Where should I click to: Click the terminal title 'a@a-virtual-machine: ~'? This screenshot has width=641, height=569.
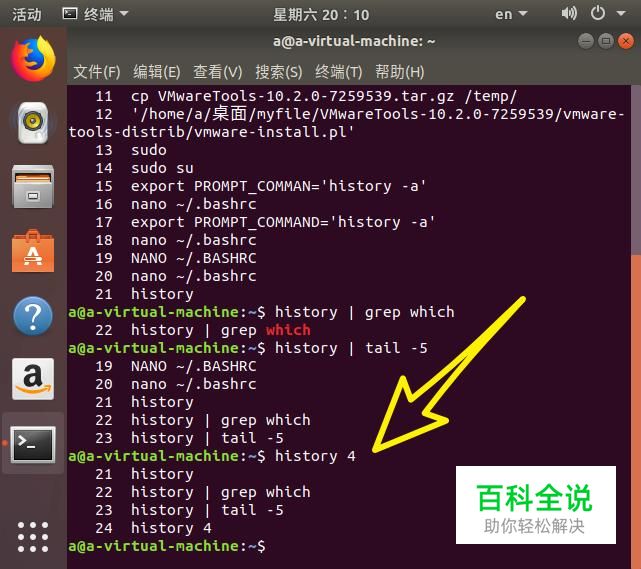pos(354,41)
